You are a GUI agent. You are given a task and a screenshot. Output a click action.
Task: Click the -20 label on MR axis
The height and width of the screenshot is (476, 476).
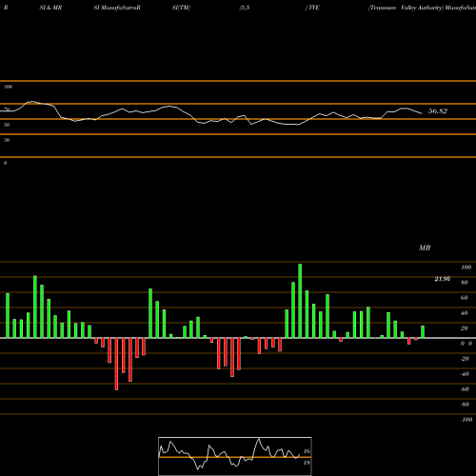click(465, 359)
